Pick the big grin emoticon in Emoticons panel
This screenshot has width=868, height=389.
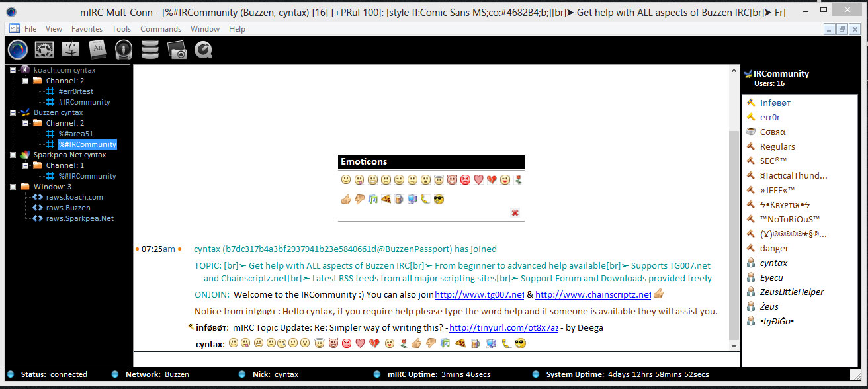(372, 179)
